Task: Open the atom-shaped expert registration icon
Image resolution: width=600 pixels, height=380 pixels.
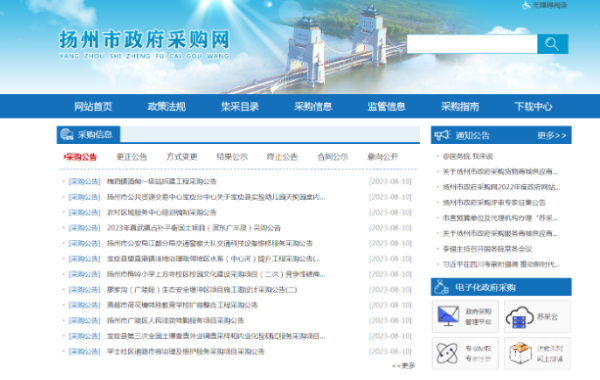Action: coord(447,353)
